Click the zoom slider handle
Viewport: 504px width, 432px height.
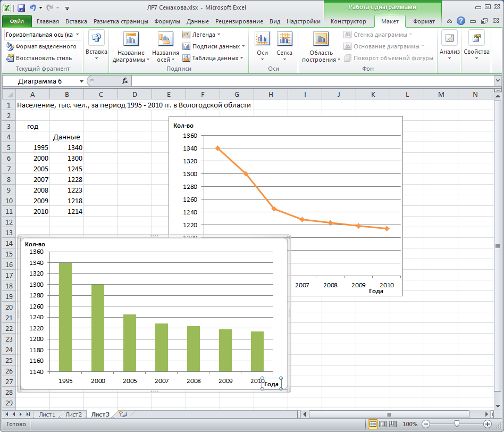point(457,423)
